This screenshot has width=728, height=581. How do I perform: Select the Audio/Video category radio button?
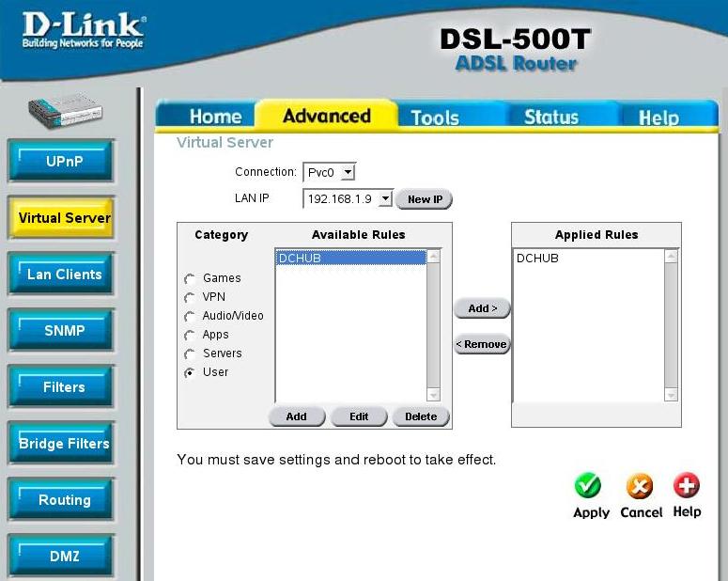coord(190,317)
